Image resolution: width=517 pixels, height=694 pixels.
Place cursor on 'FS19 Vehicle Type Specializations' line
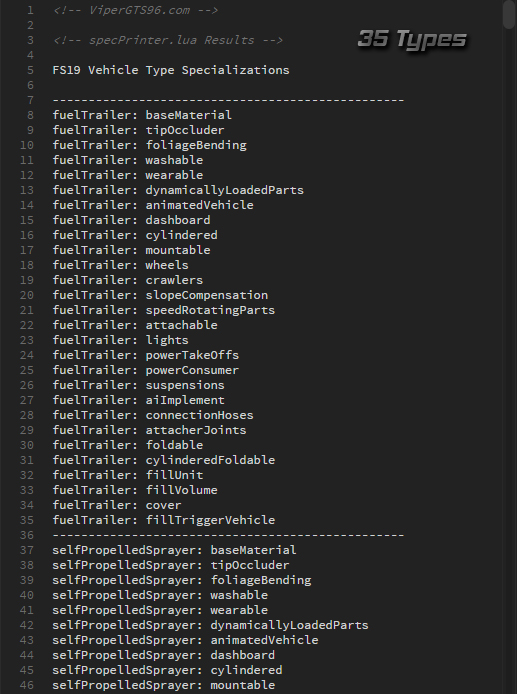click(171, 70)
